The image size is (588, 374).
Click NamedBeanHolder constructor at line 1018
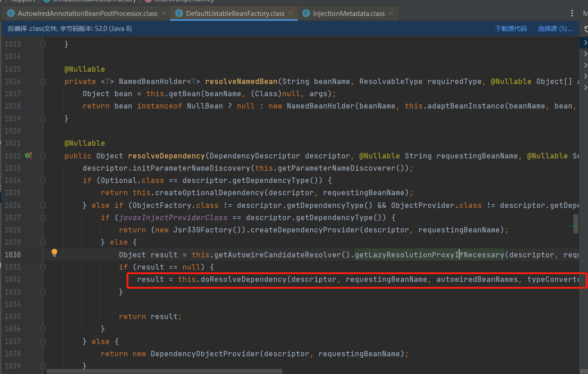click(321, 106)
